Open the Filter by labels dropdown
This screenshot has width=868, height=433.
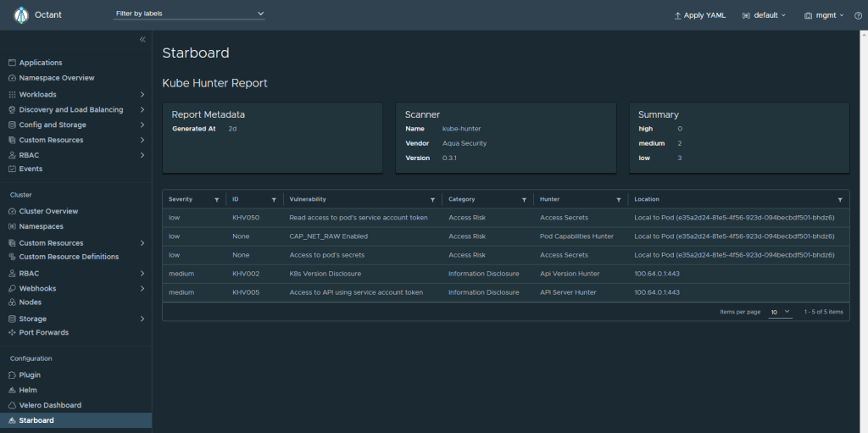click(189, 14)
